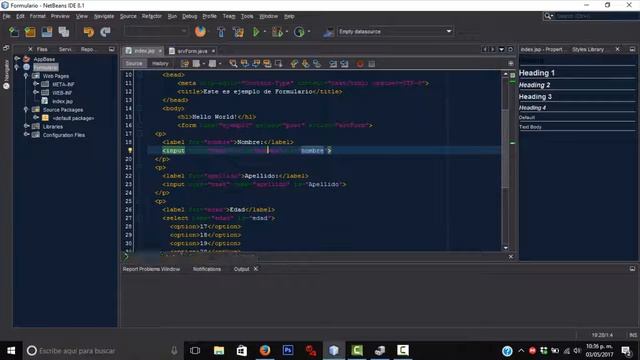Screen dimensions: 640x360
Task: Select the default package tree item
Action: [73, 118]
